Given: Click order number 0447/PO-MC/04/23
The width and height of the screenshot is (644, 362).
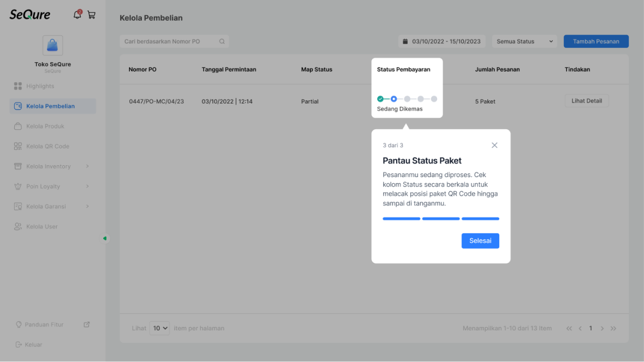Looking at the screenshot, I should (x=157, y=101).
